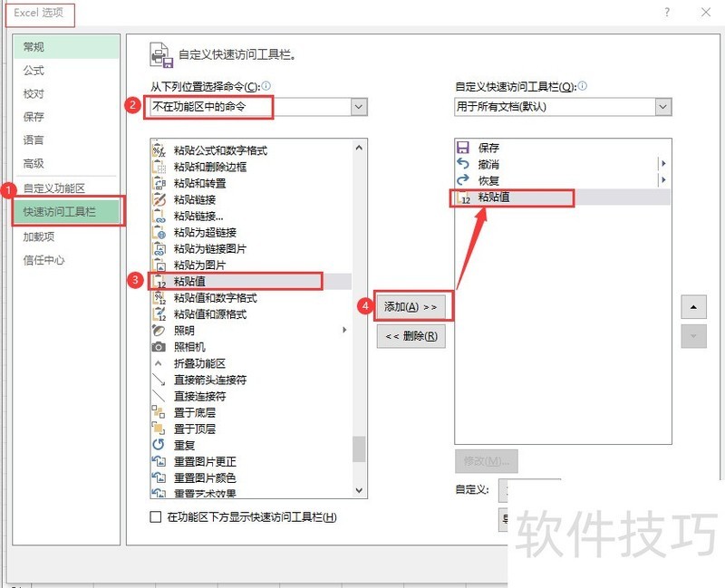Viewport: 725px width, 588px height.
Task: Click the 粘贴值和源格式 icon
Action: (159, 314)
